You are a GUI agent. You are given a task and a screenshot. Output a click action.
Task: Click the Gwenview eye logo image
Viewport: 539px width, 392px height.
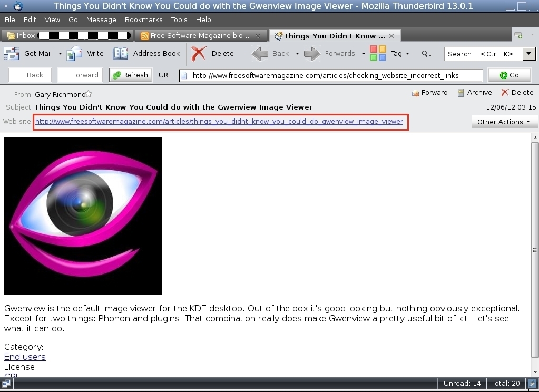[x=83, y=216]
